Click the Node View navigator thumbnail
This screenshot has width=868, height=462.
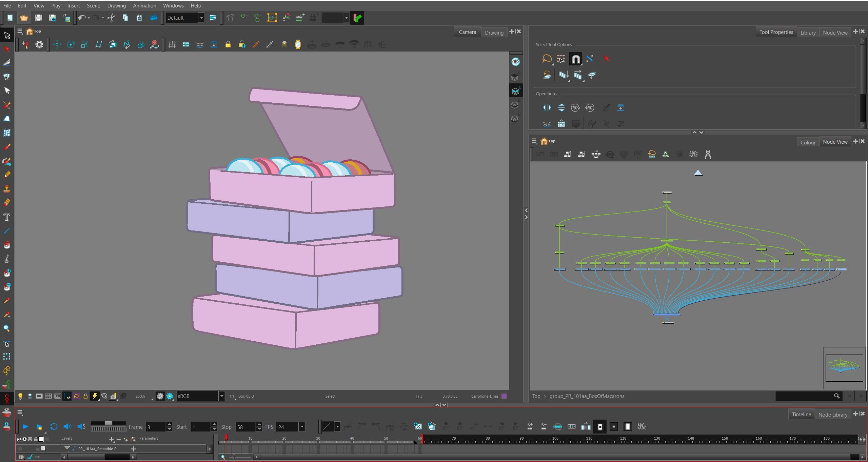[844, 367]
